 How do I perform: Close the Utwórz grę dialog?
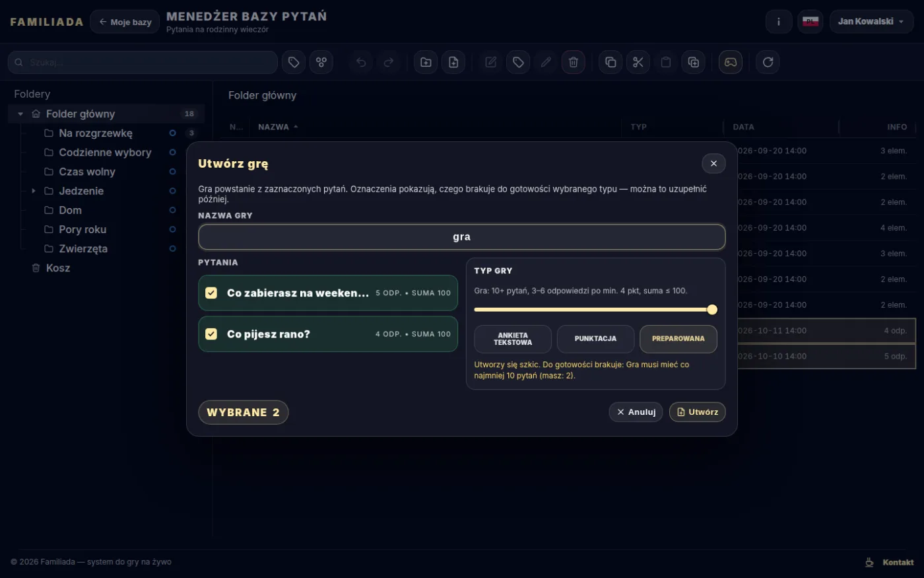[x=713, y=163]
